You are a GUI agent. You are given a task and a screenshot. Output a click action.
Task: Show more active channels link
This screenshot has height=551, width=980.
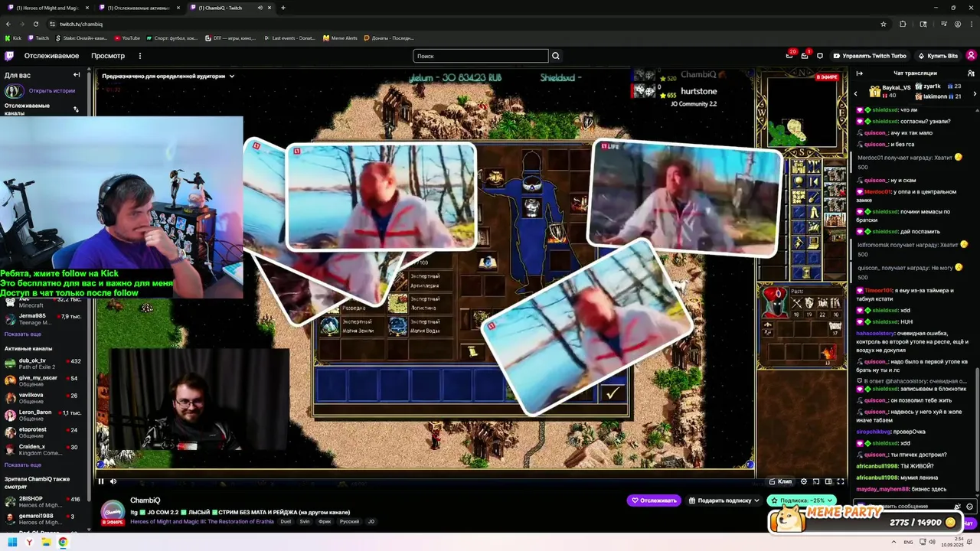23,465
